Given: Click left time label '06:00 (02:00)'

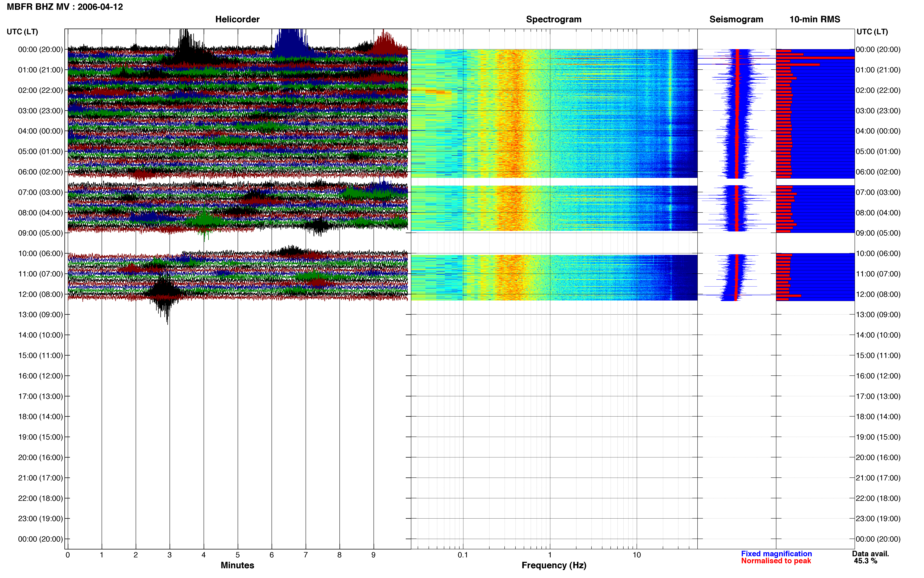Looking at the screenshot, I should coord(40,172).
